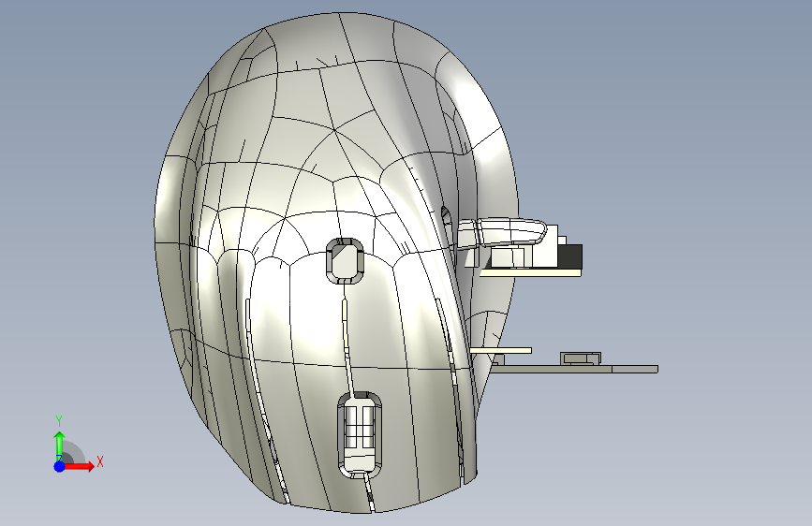The image size is (812, 526).
Task: Select the small rounded-rectangle opening in the shell
Action: (x=345, y=261)
